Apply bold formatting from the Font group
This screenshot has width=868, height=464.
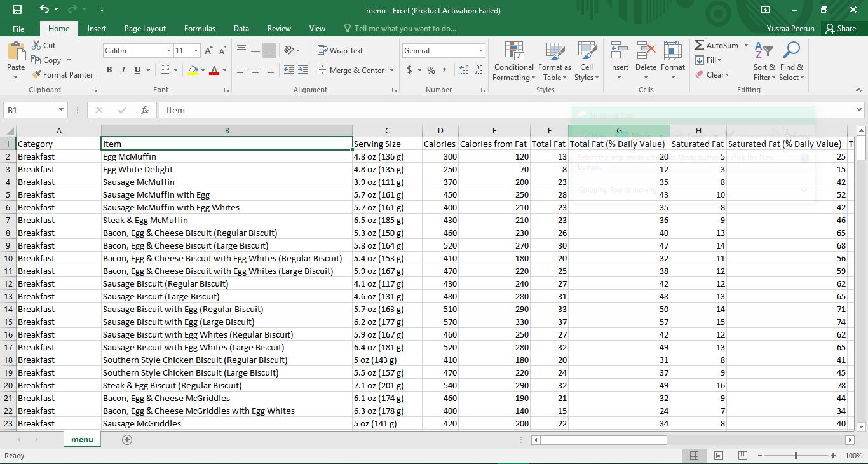coord(109,70)
